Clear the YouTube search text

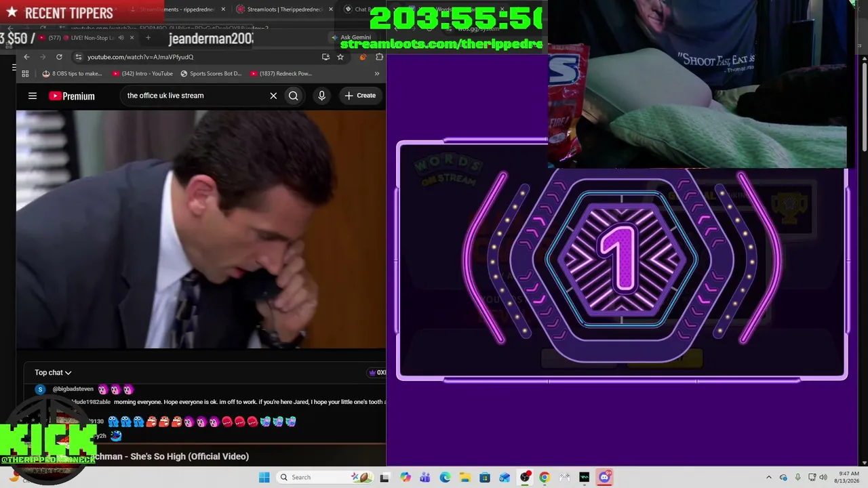pos(273,96)
